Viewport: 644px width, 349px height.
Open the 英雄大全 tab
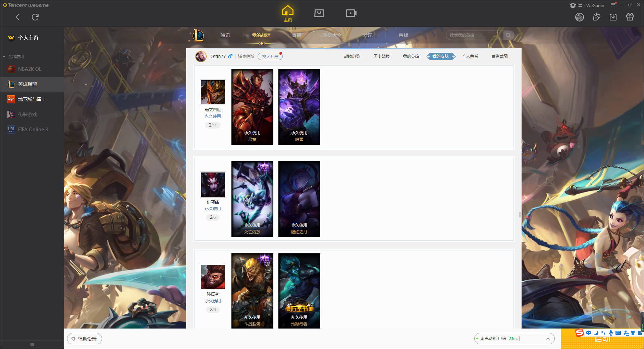332,35
